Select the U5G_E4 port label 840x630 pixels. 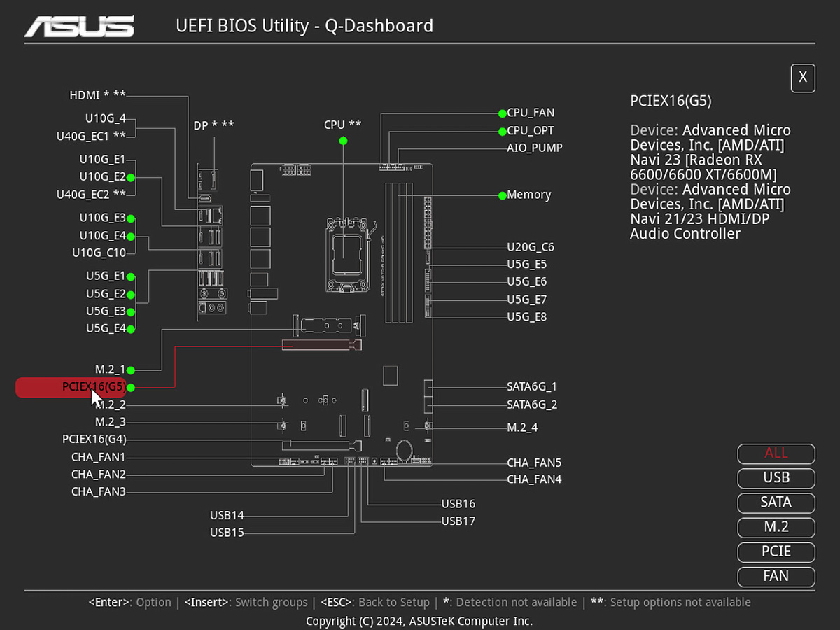point(106,328)
